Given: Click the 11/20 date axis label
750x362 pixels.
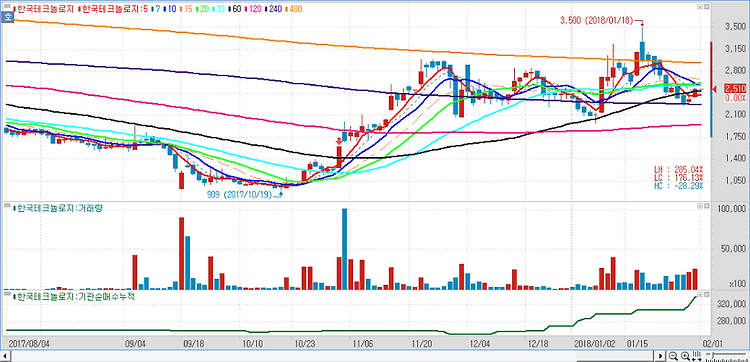Looking at the screenshot, I should 421,343.
